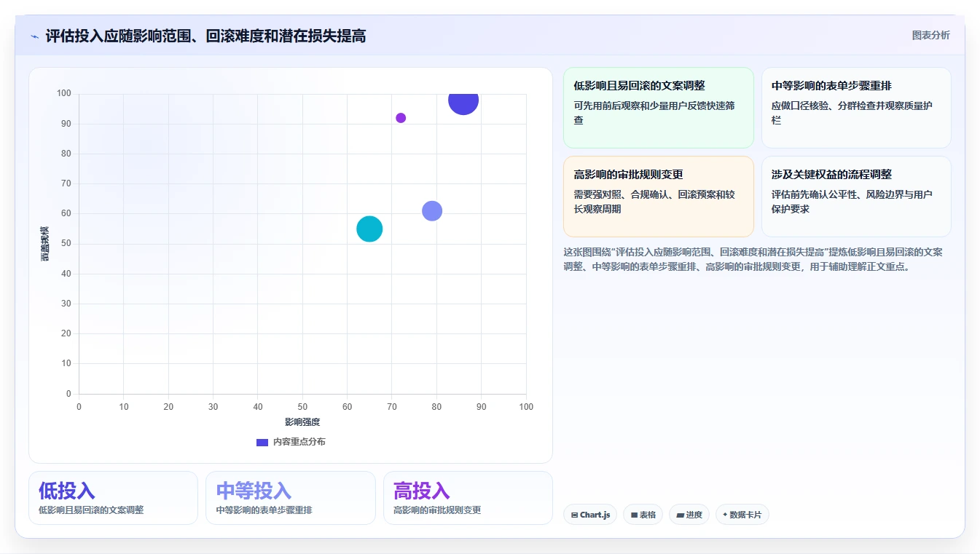Open the 中等影响的表单步骤重排 card
This screenshot has height=554, width=980.
pyautogui.click(x=856, y=108)
